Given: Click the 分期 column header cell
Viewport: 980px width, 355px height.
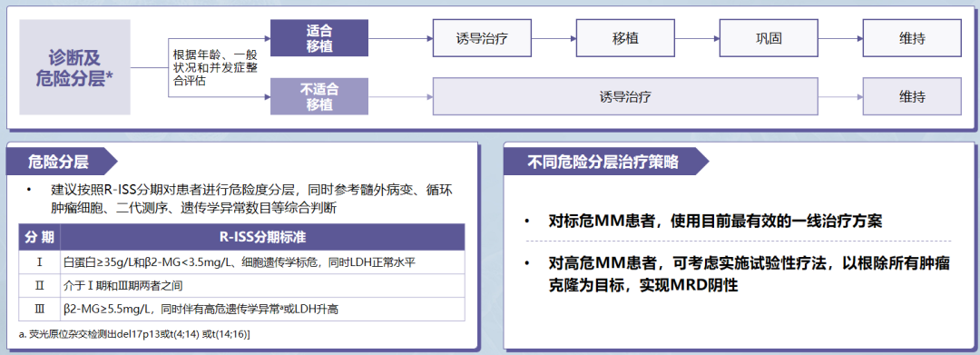Looking at the screenshot, I should (39, 238).
